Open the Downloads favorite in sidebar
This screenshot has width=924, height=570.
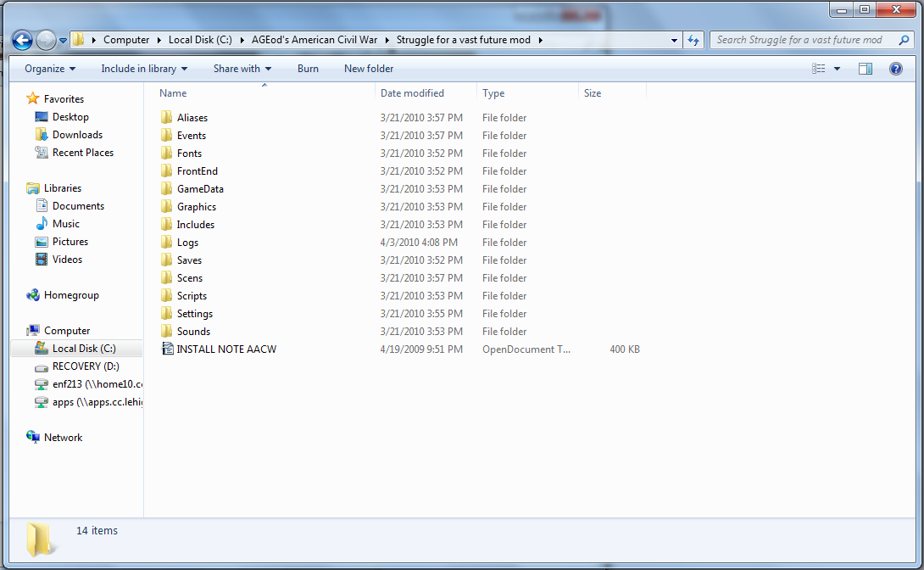point(76,135)
